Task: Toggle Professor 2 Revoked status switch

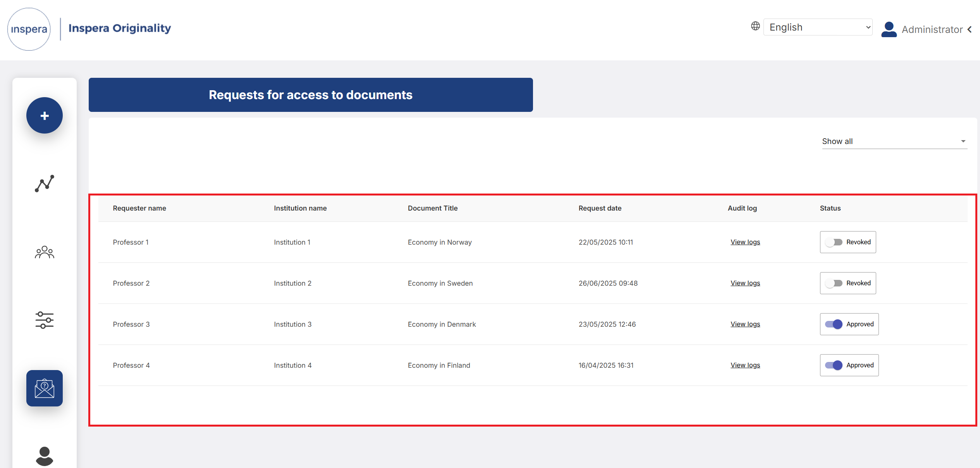Action: (834, 283)
